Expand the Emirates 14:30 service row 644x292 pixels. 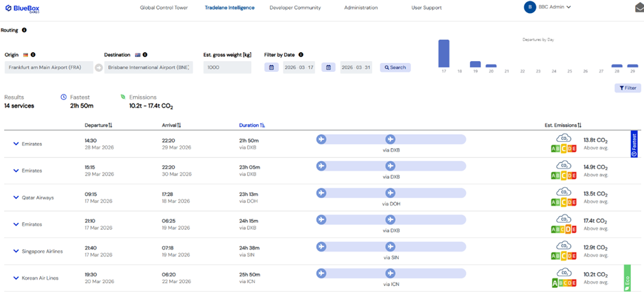tap(16, 144)
